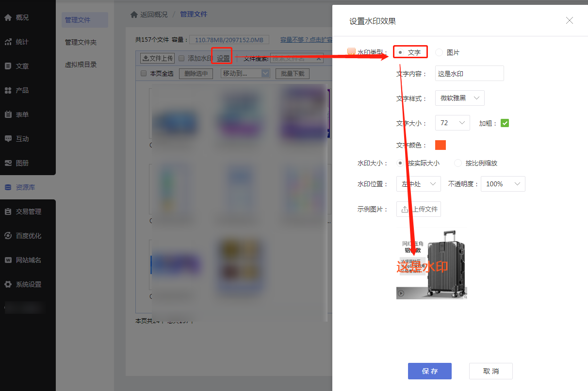Viewport: 588px width, 391px height.
Task: Click the 系统设置 gear icon in sidebar
Action: (x=8, y=284)
